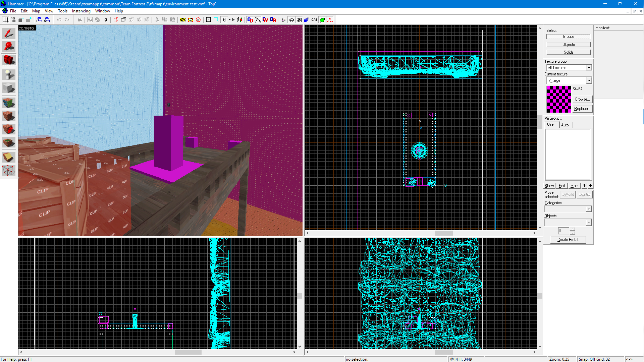Click the magenta checkered texture preview
Screen dimensions: 644x362
pyautogui.click(x=558, y=99)
